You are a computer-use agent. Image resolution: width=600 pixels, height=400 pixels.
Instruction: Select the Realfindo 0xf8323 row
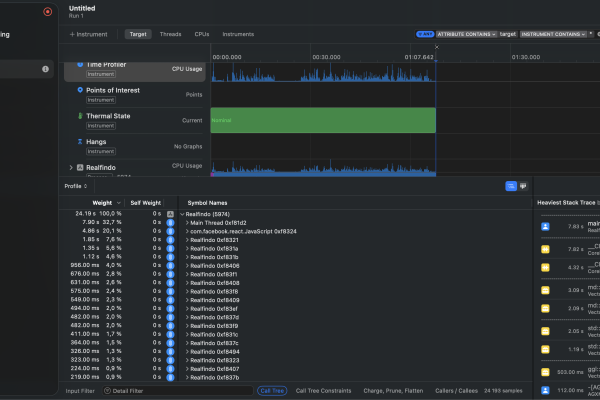click(x=295, y=360)
